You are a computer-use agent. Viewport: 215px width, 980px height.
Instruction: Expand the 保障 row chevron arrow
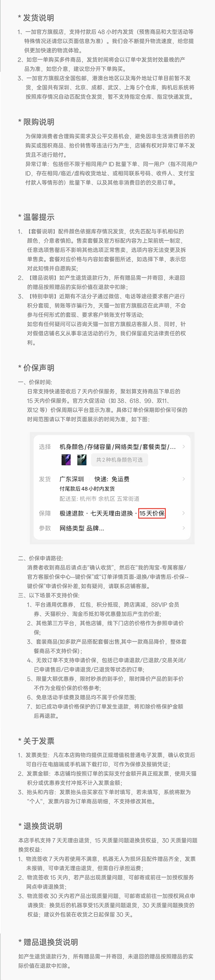[184, 513]
